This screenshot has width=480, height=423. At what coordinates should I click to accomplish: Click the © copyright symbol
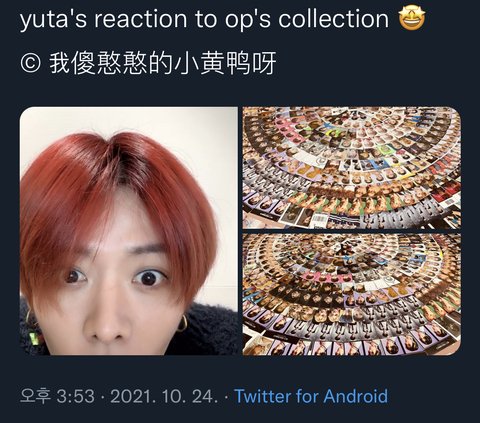click(30, 63)
